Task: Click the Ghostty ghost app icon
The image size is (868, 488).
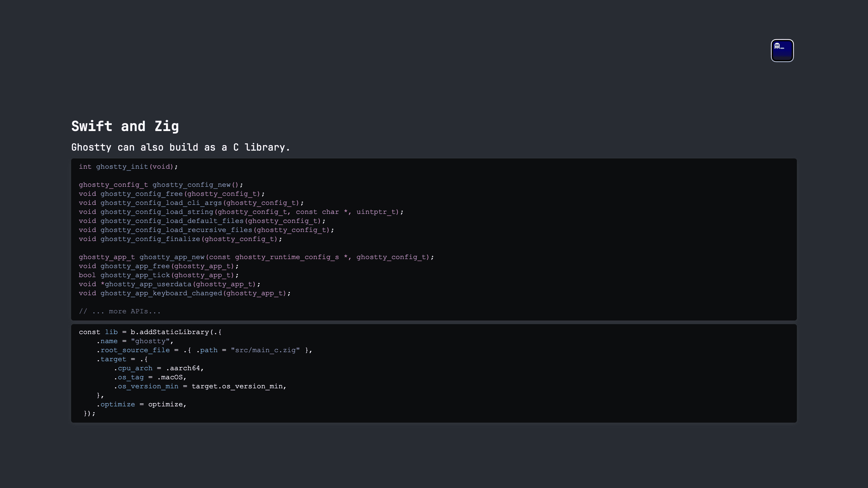Action: click(x=782, y=51)
